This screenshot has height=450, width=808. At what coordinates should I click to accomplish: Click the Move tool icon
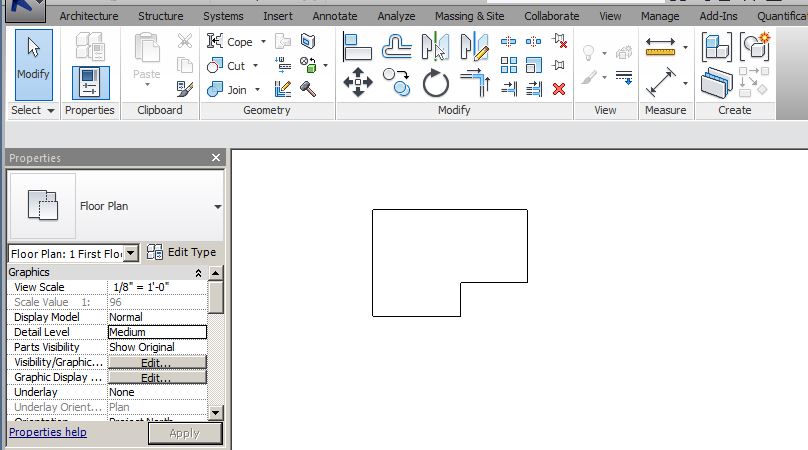click(x=358, y=82)
